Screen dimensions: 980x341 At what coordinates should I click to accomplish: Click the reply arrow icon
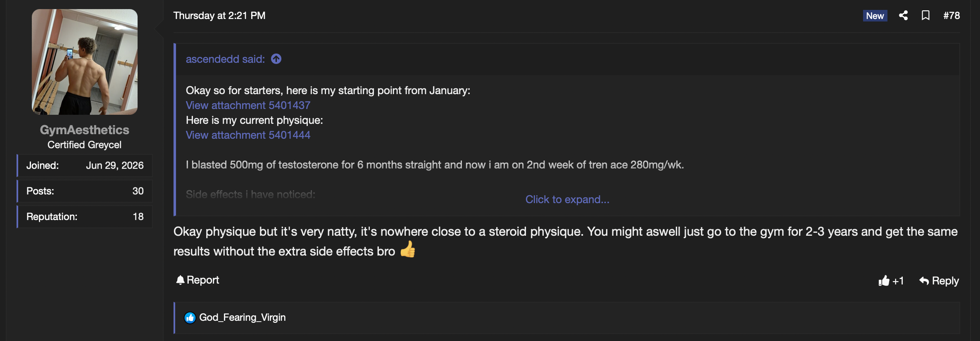tap(924, 281)
